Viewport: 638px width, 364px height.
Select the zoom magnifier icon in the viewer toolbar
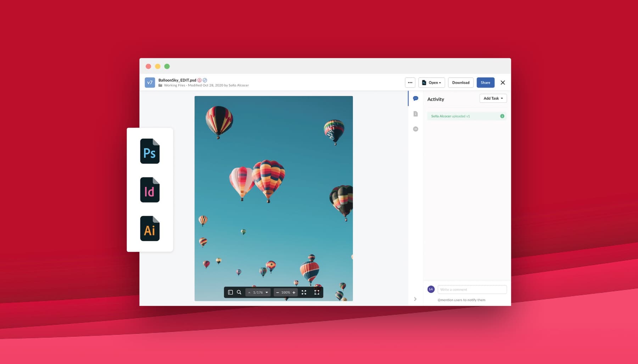point(239,292)
